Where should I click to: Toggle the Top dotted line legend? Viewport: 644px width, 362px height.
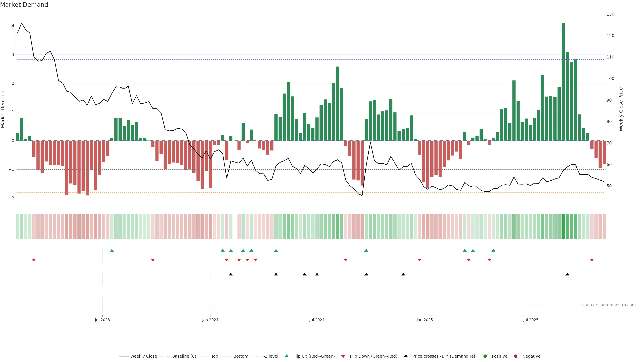(214, 356)
